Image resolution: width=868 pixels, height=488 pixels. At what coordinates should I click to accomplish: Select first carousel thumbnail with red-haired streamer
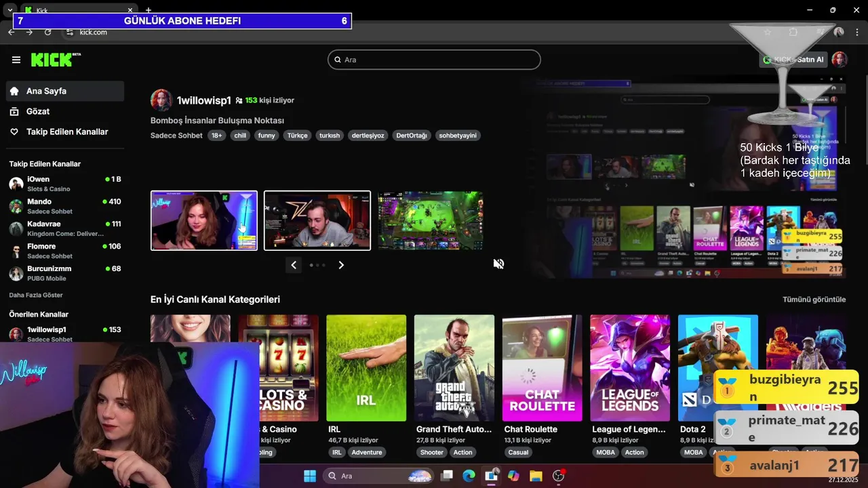tap(204, 220)
